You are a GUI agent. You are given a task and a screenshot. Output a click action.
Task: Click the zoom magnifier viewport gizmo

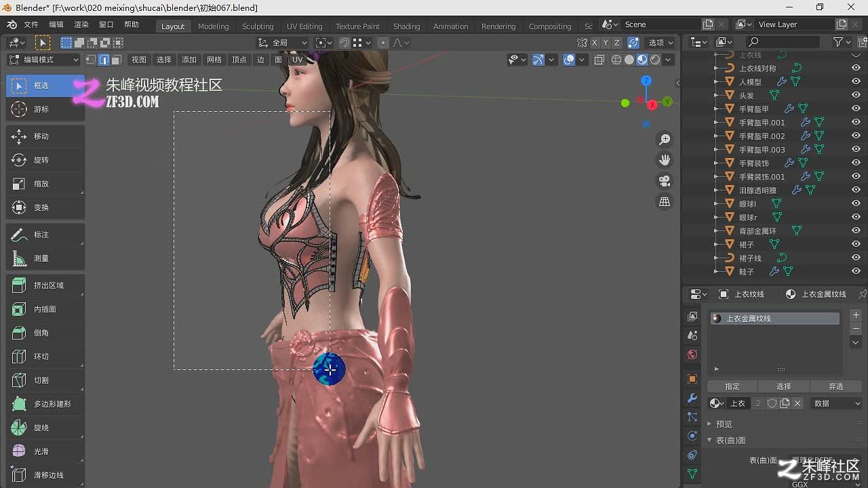[x=665, y=139]
